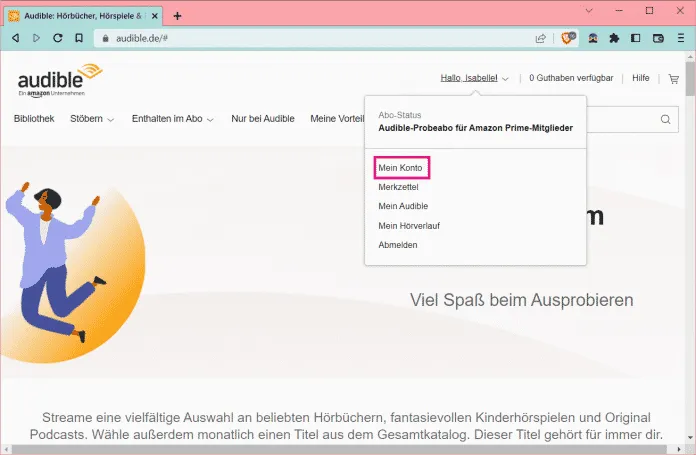Click the search magnifier icon
This screenshot has height=455, width=696.
coord(665,119)
